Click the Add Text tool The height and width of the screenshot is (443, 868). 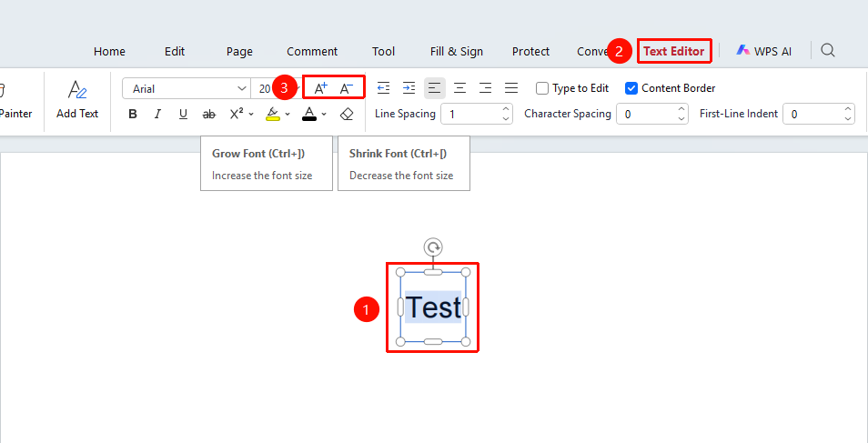tap(77, 100)
